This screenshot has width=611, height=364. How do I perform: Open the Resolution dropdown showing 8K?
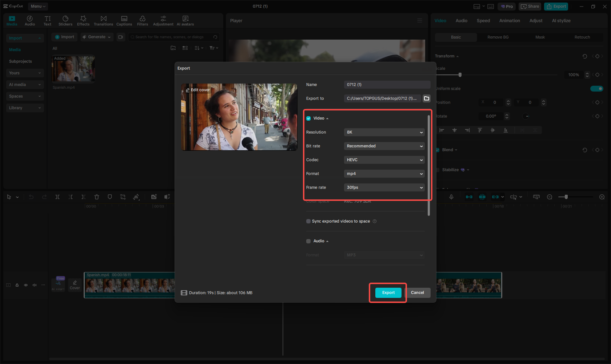tap(384, 132)
